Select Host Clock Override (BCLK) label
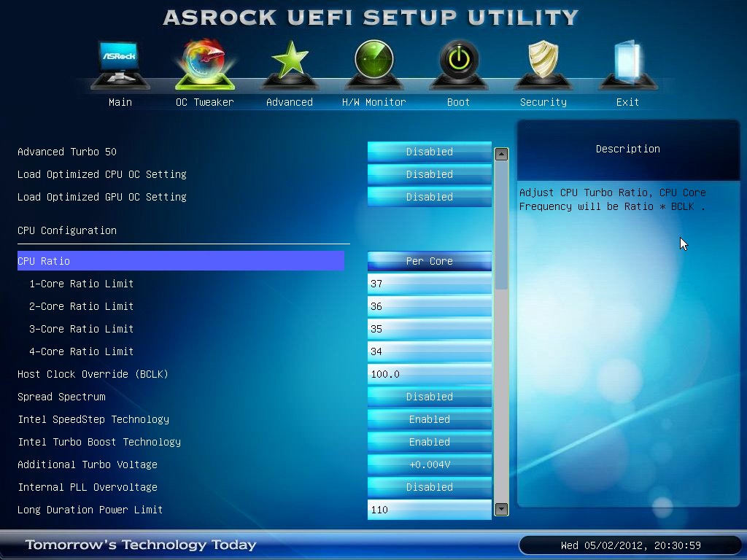747x560 pixels. click(x=93, y=374)
